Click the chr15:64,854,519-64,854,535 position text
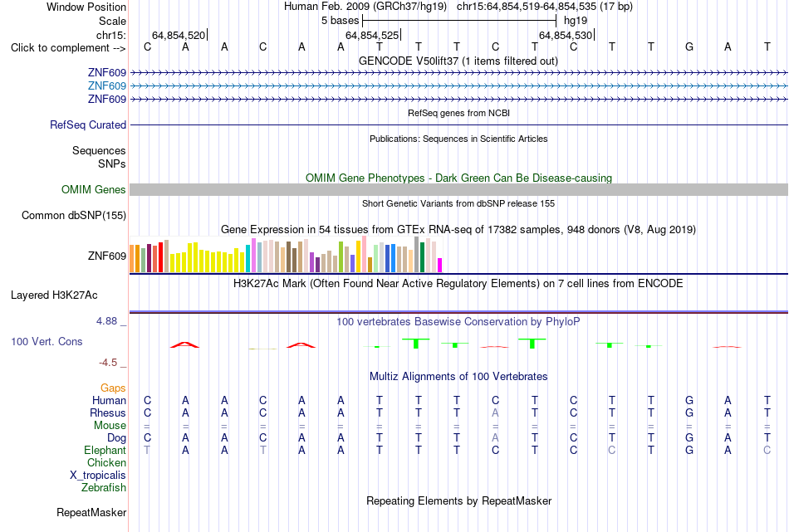The height and width of the screenshot is (532, 789). [x=545, y=7]
